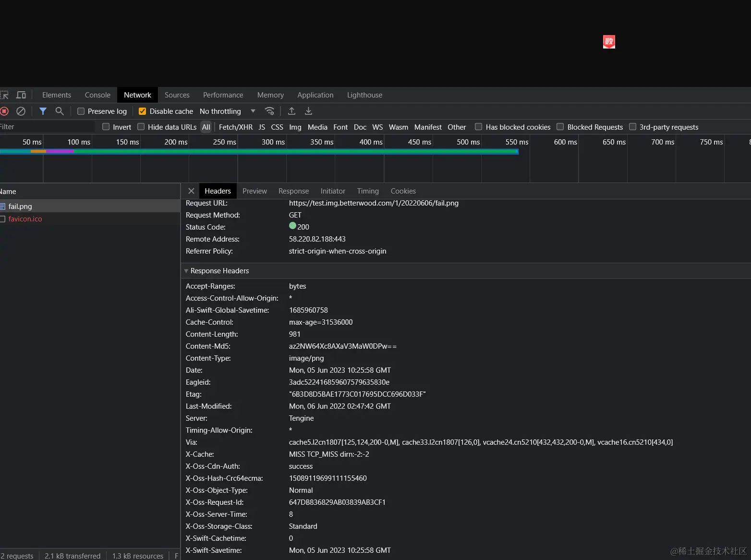751x560 pixels.
Task: Switch to the Response detail tab
Action: click(x=294, y=191)
